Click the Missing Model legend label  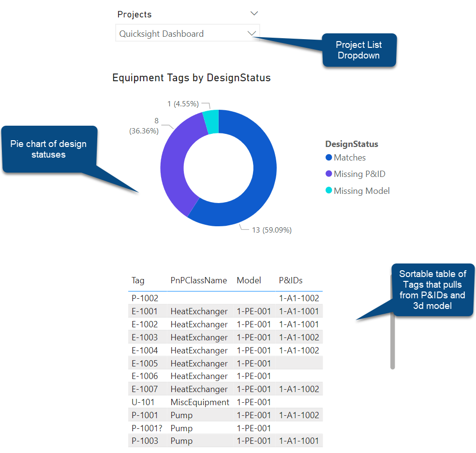[361, 191]
